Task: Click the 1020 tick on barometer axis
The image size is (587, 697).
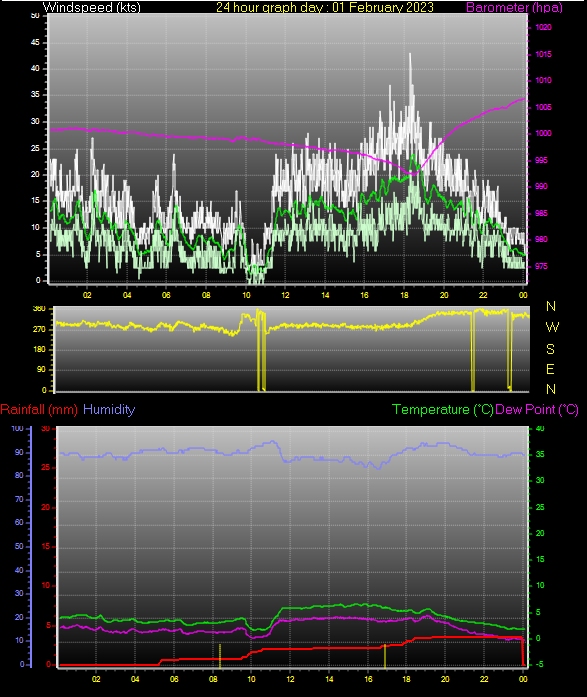Action: [x=543, y=28]
